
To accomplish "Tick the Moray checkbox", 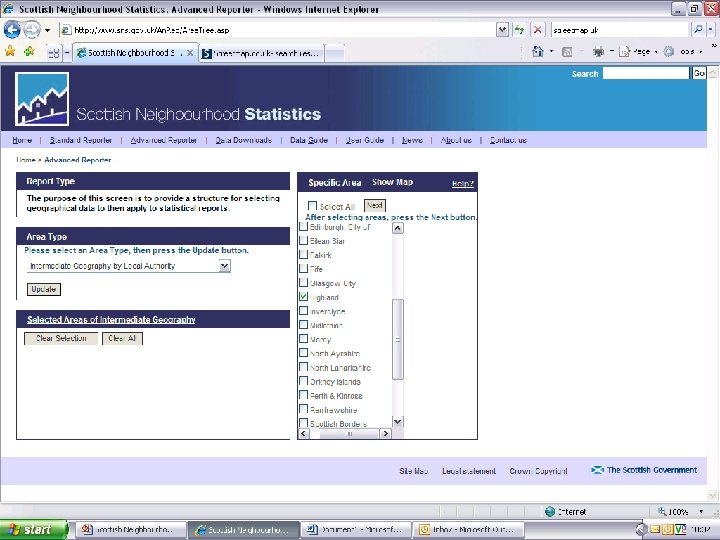I will [x=304, y=339].
